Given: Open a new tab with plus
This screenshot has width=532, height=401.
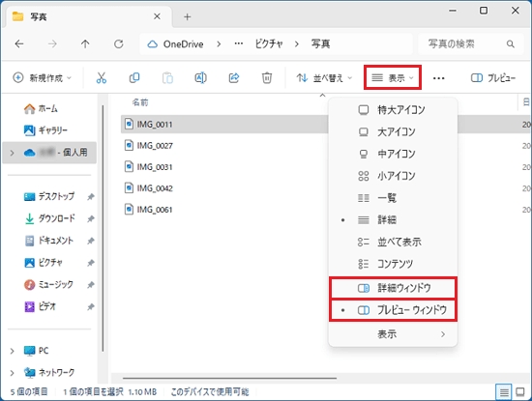Looking at the screenshot, I should coord(188,16).
